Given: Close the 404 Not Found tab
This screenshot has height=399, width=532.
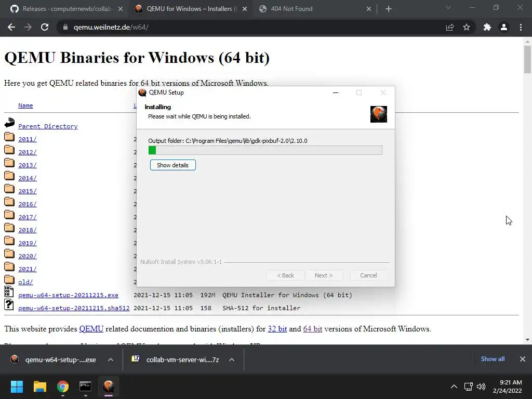Looking at the screenshot, I should click(369, 9).
